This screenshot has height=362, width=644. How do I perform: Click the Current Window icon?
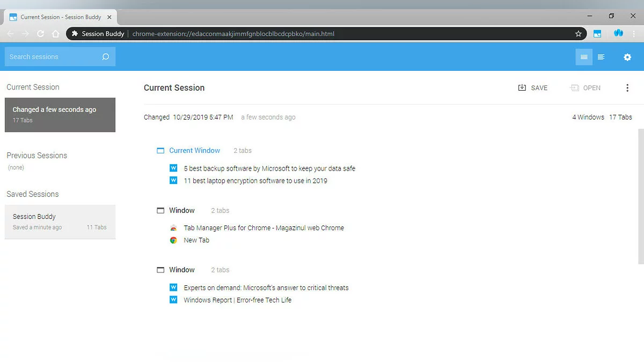[160, 151]
